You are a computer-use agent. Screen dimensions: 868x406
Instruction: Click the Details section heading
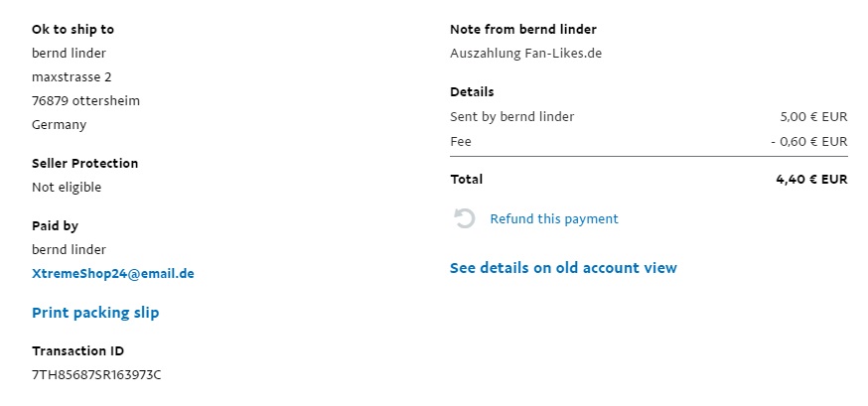[472, 92]
